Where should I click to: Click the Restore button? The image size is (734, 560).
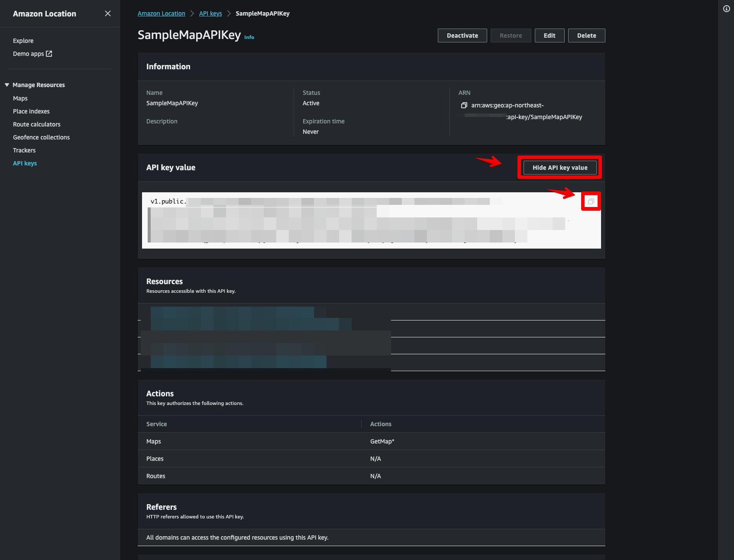pos(511,36)
